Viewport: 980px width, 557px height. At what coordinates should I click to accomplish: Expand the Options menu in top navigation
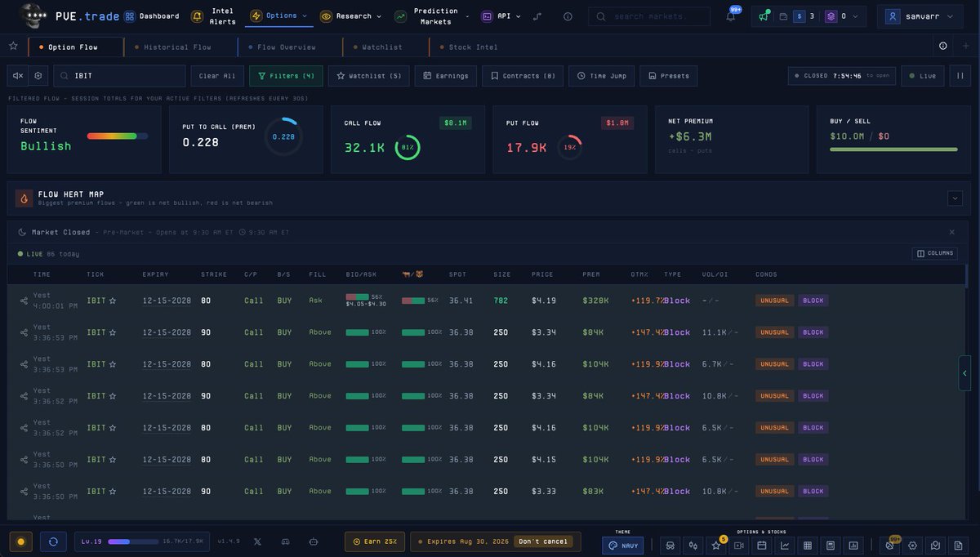(x=279, y=16)
